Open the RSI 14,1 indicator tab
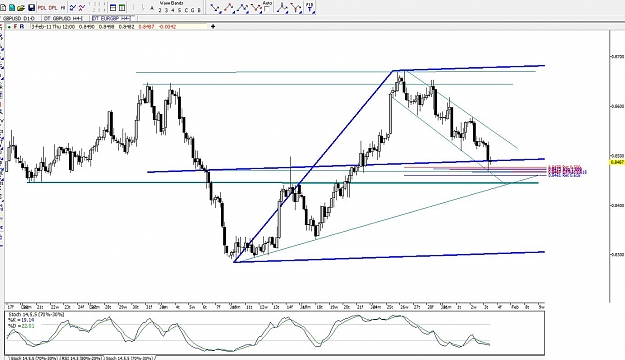The height and width of the screenshot is (360, 625). 81,358
